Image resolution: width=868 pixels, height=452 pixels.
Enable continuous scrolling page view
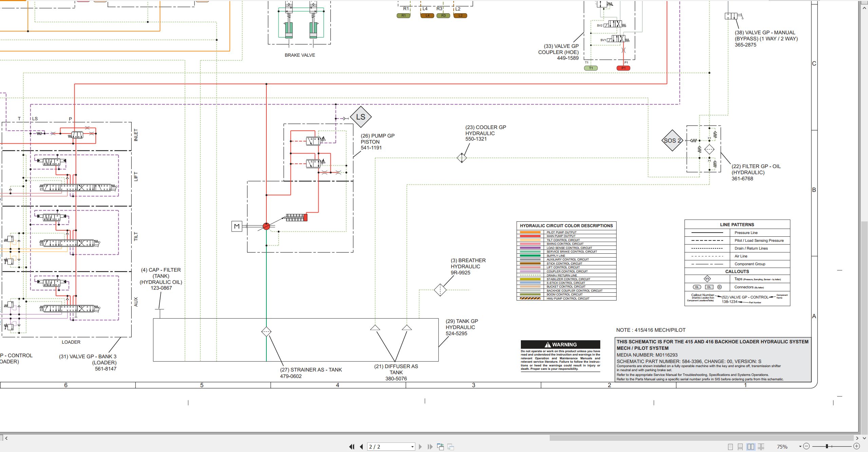pos(740,447)
